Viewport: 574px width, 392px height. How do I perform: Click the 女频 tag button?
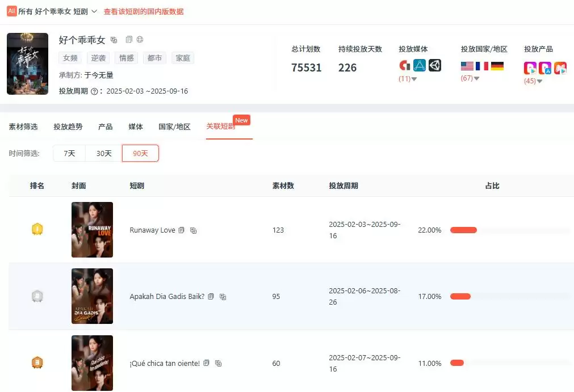[70, 58]
